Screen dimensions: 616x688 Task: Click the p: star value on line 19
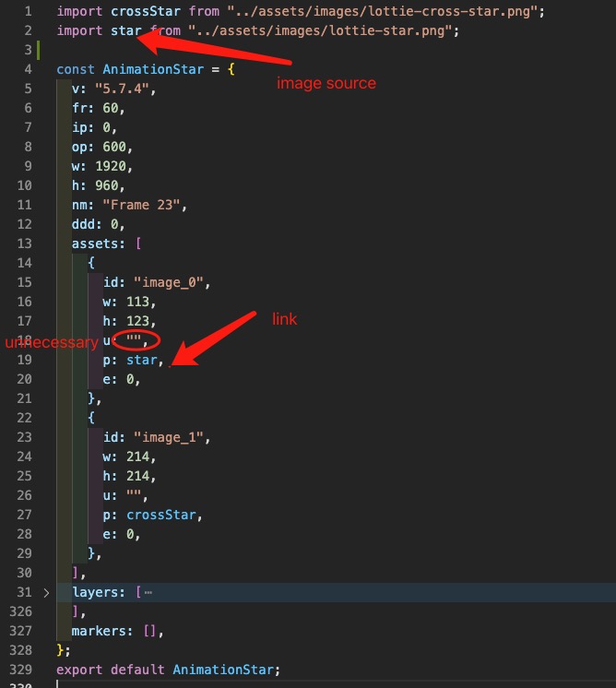click(x=142, y=360)
